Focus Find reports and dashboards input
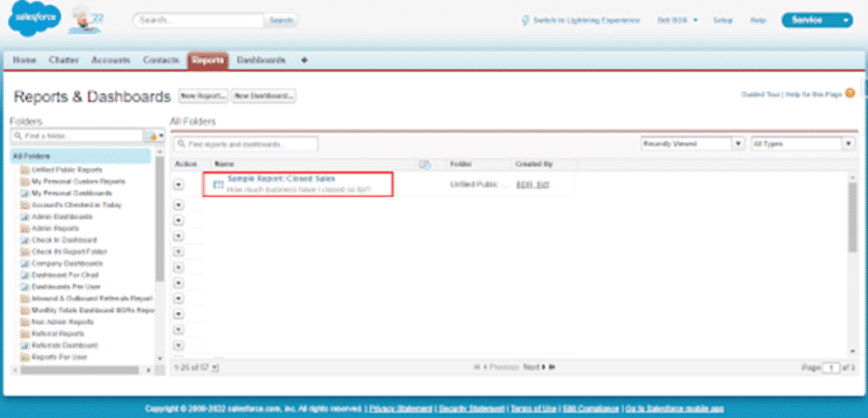This screenshot has height=418, width=868. [246, 144]
